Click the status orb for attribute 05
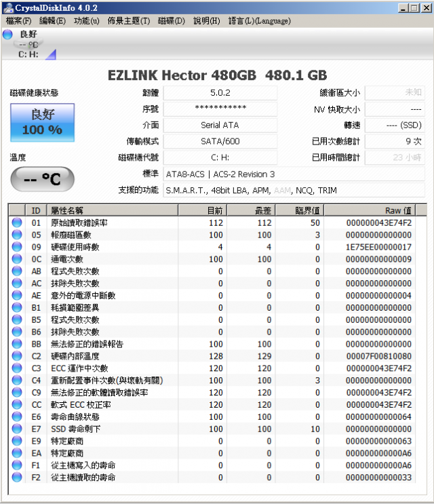Viewport: 434px width, 504px height. tap(17, 235)
